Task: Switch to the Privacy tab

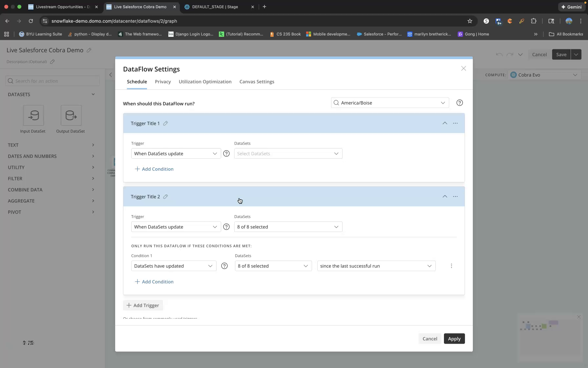Action: [162, 81]
